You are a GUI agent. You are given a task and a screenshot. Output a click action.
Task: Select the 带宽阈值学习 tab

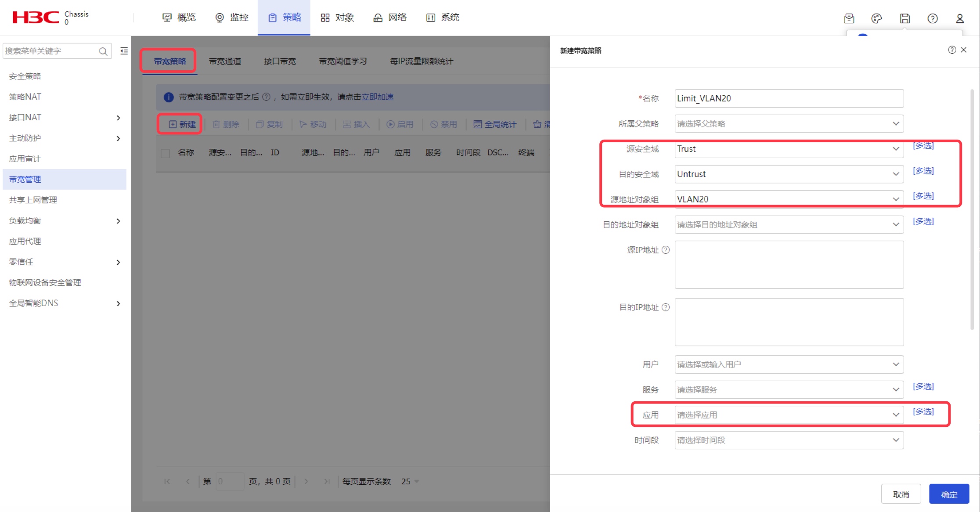coord(342,61)
